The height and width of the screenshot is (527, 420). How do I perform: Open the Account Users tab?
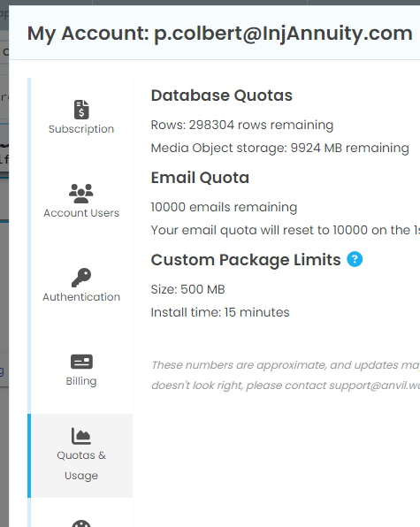point(81,203)
